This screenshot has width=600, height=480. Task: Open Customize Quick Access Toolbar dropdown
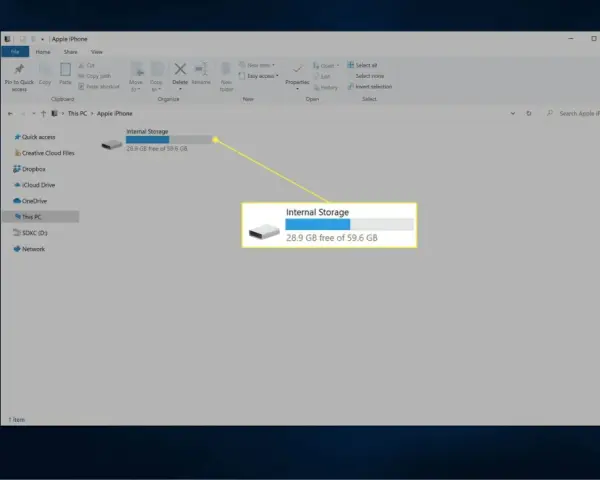coord(42,39)
